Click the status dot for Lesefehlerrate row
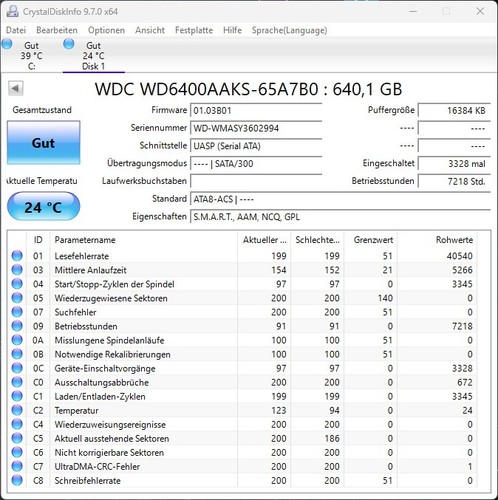The width and height of the screenshot is (498, 500). [x=17, y=256]
